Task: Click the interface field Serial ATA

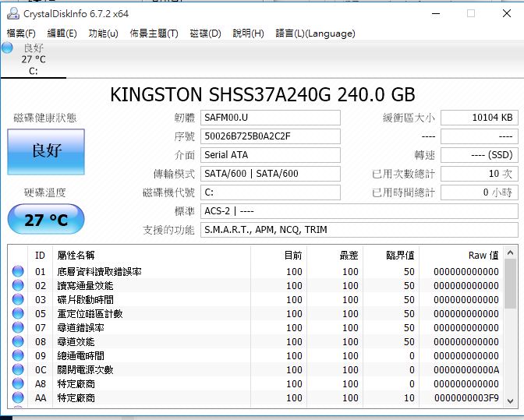Action: [x=271, y=155]
